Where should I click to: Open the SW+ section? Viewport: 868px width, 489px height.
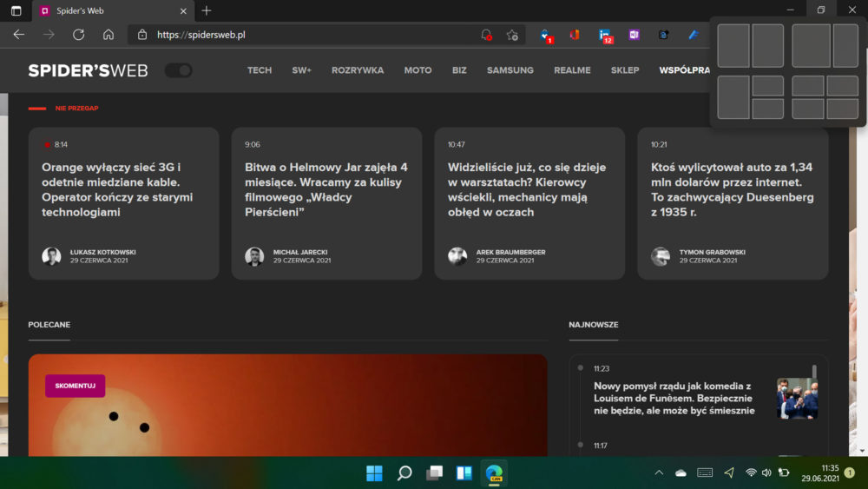302,70
